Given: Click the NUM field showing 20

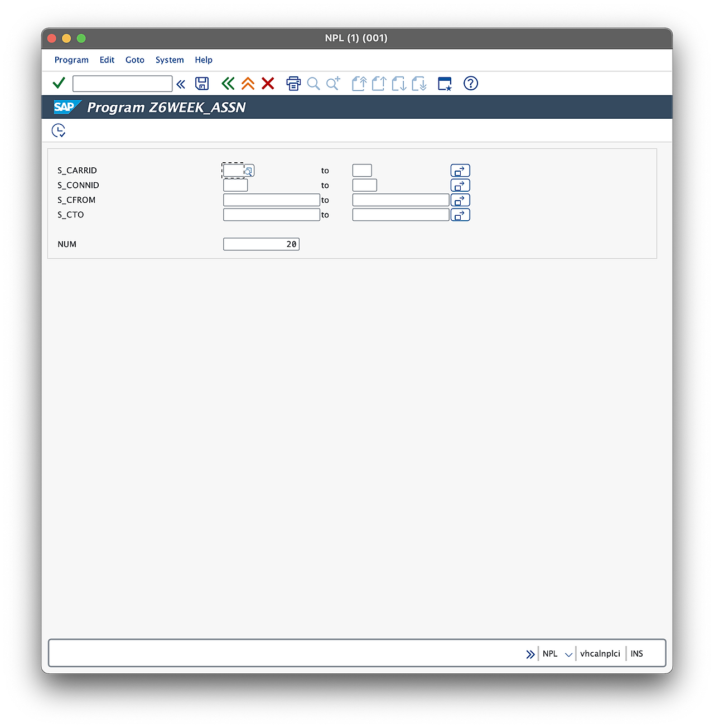Looking at the screenshot, I should [x=261, y=244].
